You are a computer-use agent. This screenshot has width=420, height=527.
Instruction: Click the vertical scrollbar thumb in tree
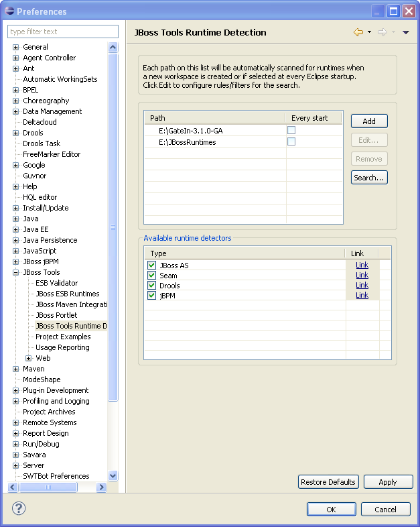coord(113,227)
